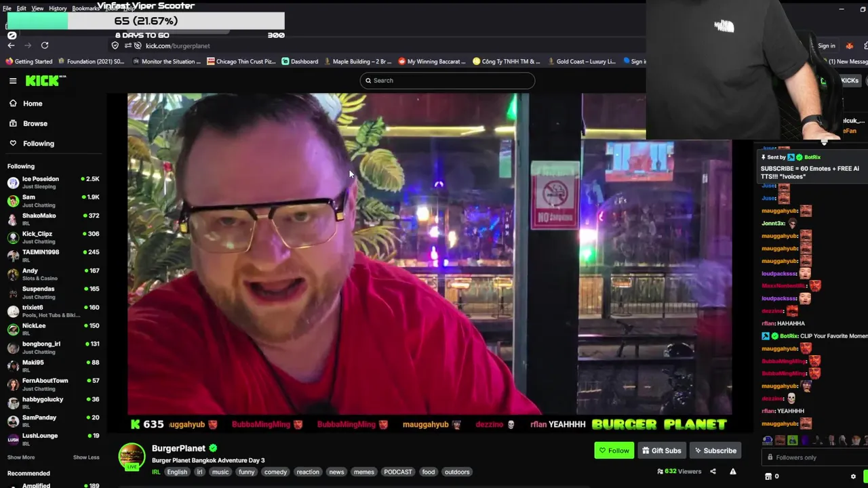Click habbygolucky avatar in sidebar
The width and height of the screenshot is (868, 488).
click(13, 403)
